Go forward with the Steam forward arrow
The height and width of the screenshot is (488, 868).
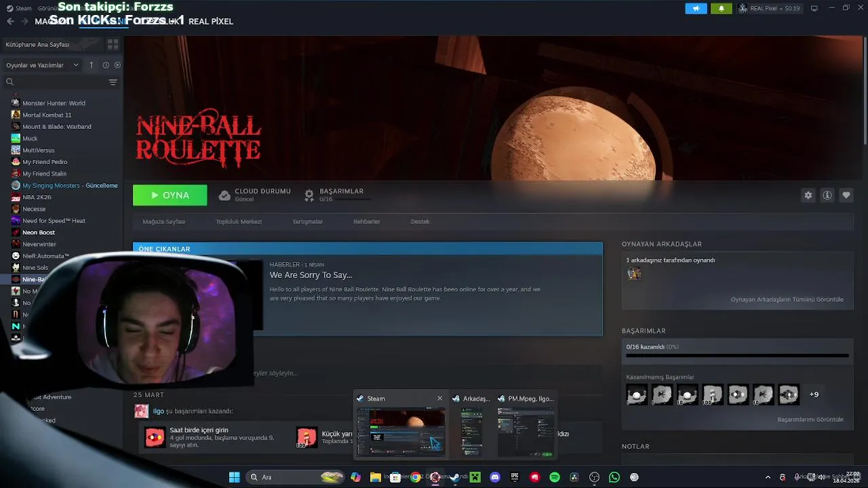pyautogui.click(x=24, y=22)
